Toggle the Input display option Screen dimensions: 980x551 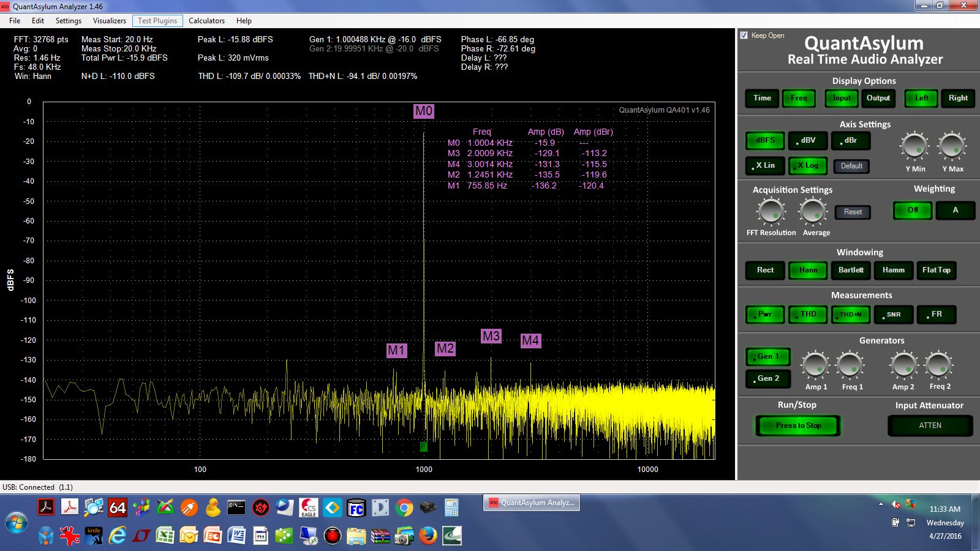point(842,98)
